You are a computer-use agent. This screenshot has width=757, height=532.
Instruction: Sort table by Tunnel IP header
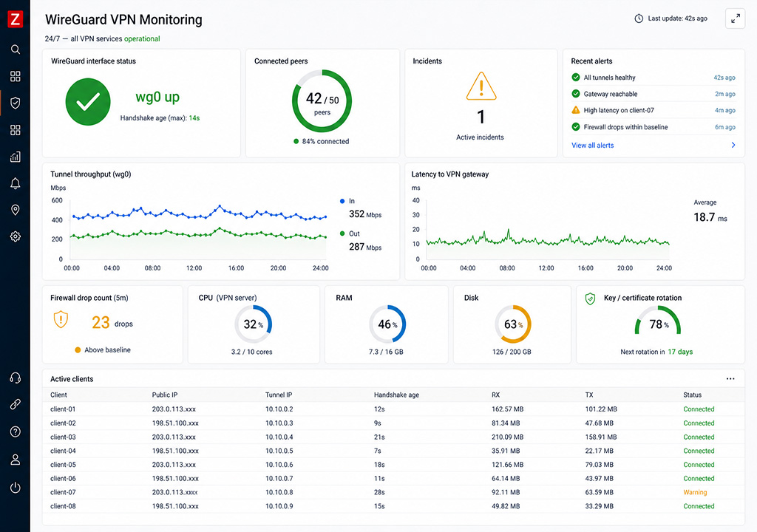point(279,395)
